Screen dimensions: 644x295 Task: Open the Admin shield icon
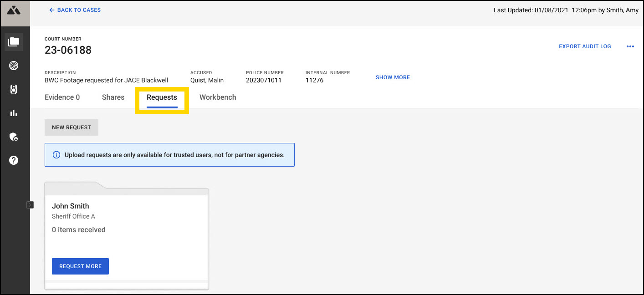click(14, 137)
